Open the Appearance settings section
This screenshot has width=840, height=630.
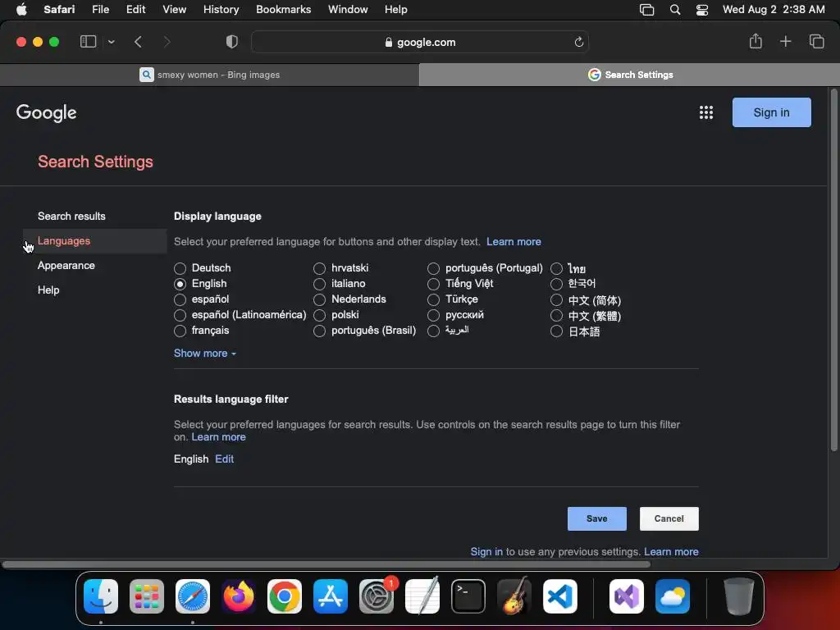[x=66, y=265]
